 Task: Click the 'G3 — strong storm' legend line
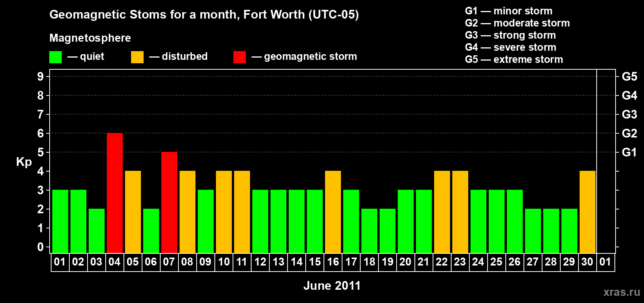(510, 35)
